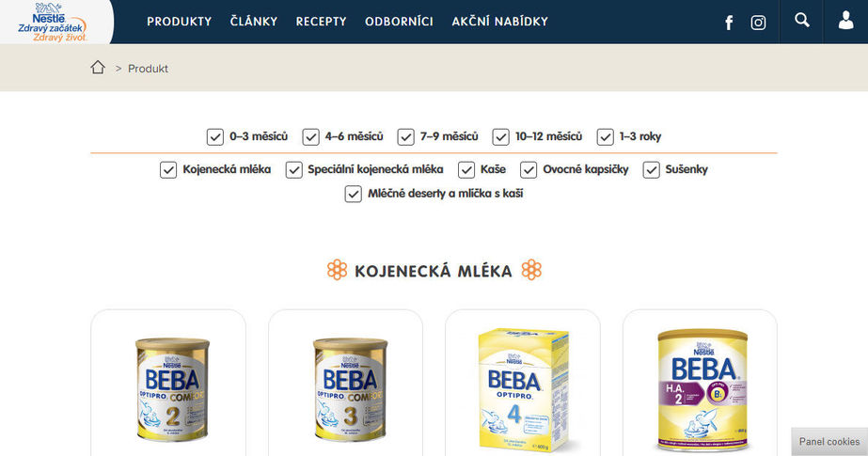Toggle the 4–6 měsíců checkbox
This screenshot has width=868, height=456.
pyautogui.click(x=310, y=136)
